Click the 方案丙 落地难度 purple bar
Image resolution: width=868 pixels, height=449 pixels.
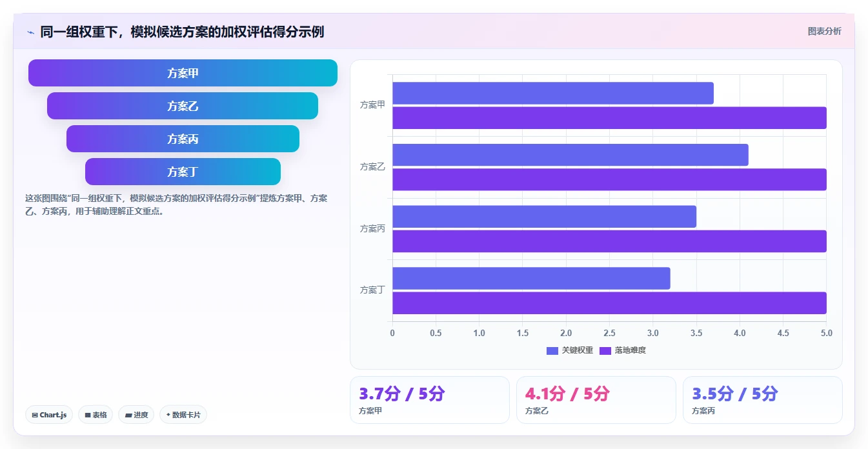609,241
